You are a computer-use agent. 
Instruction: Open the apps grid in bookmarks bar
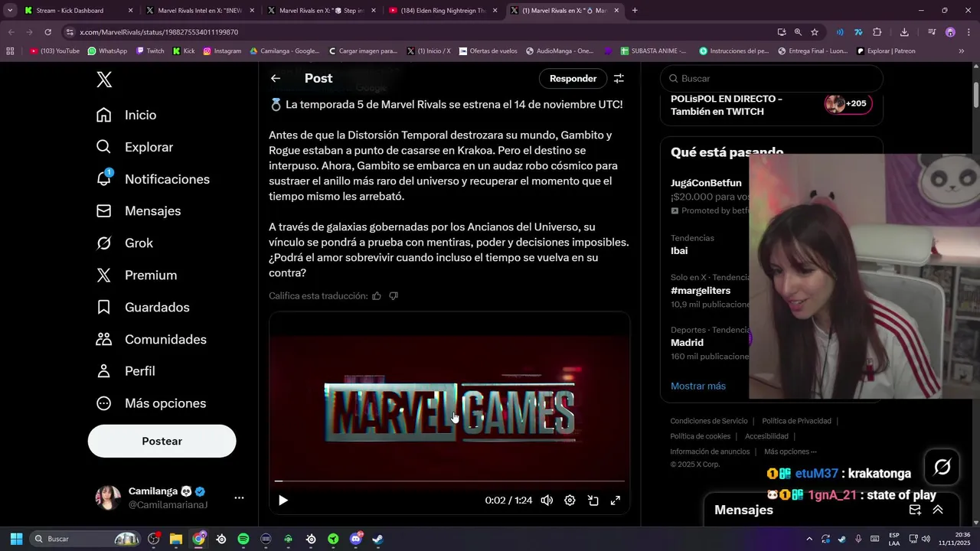[x=10, y=51]
